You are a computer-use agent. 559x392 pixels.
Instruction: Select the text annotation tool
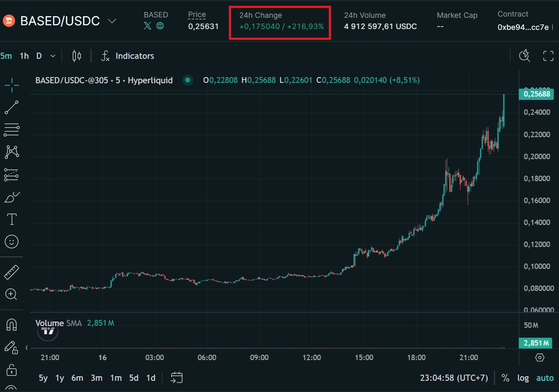point(12,219)
